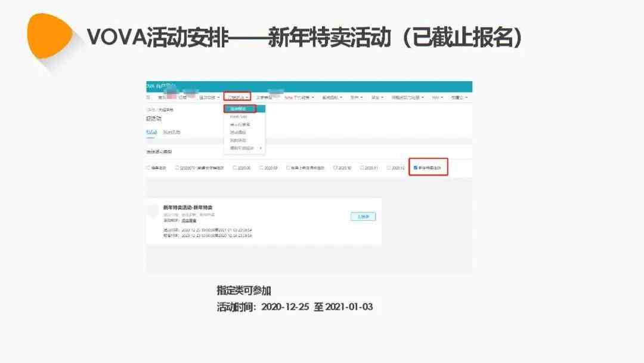Tick the 2020.09 activity checkbox
This screenshot has height=363, width=644.
[261, 168]
